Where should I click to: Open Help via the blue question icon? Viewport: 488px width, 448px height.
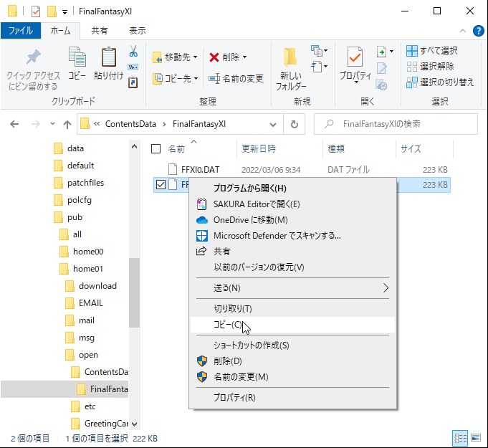tap(478, 31)
